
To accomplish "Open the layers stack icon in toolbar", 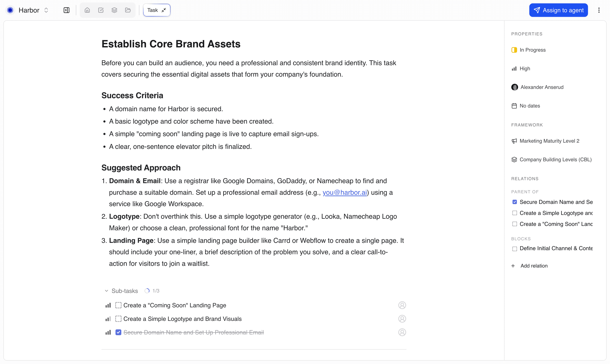I will pyautogui.click(x=114, y=10).
